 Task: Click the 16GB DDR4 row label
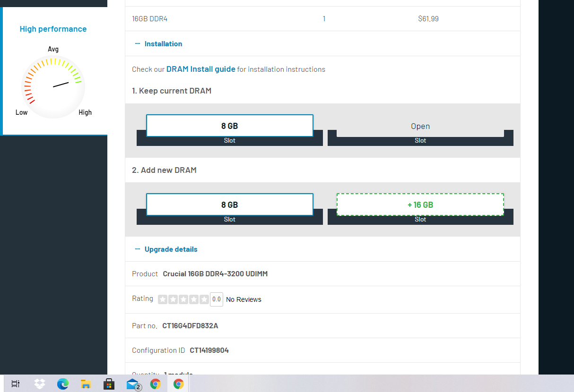click(149, 19)
